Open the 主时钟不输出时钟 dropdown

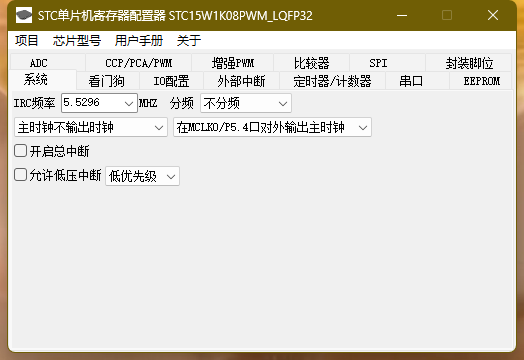(x=91, y=127)
